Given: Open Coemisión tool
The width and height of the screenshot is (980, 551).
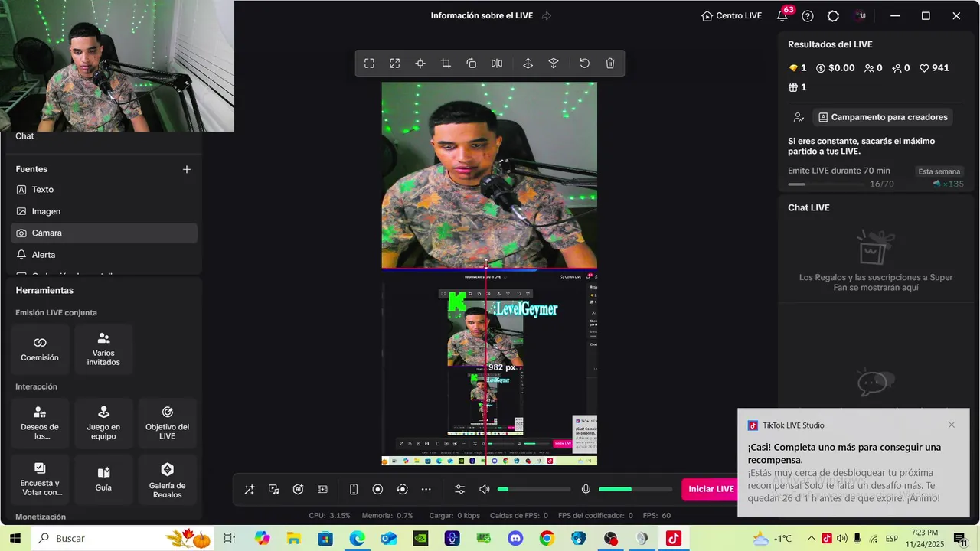Looking at the screenshot, I should (40, 349).
